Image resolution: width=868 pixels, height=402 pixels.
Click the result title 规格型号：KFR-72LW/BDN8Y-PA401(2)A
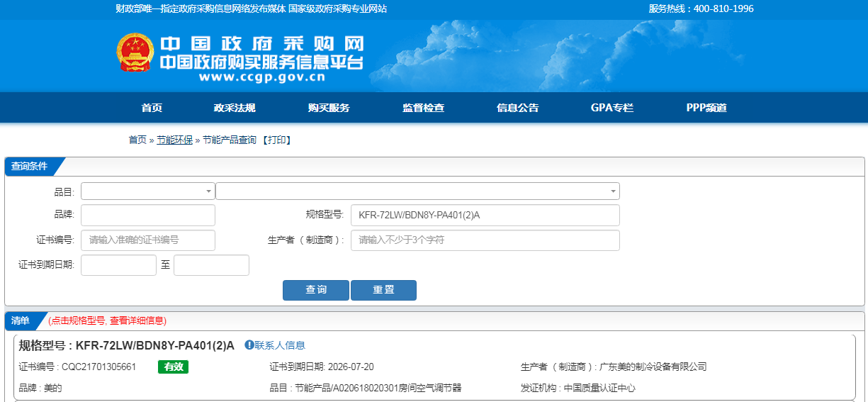(126, 346)
